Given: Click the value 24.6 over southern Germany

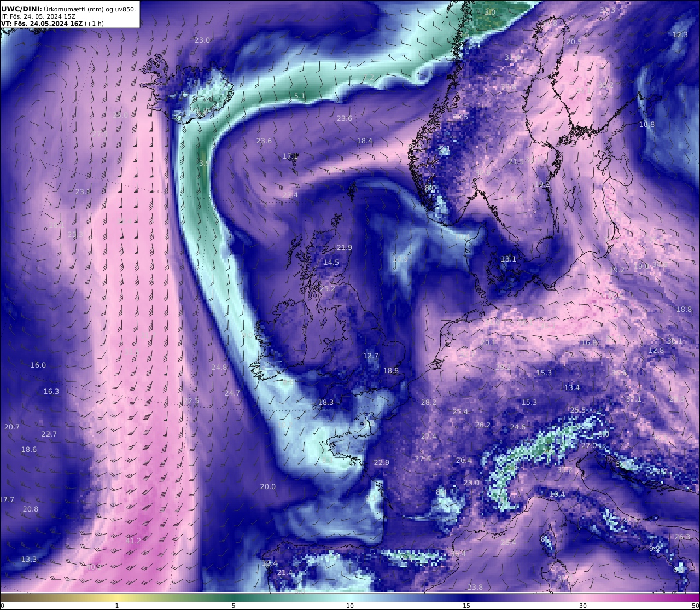Looking at the screenshot, I should pyautogui.click(x=517, y=427).
